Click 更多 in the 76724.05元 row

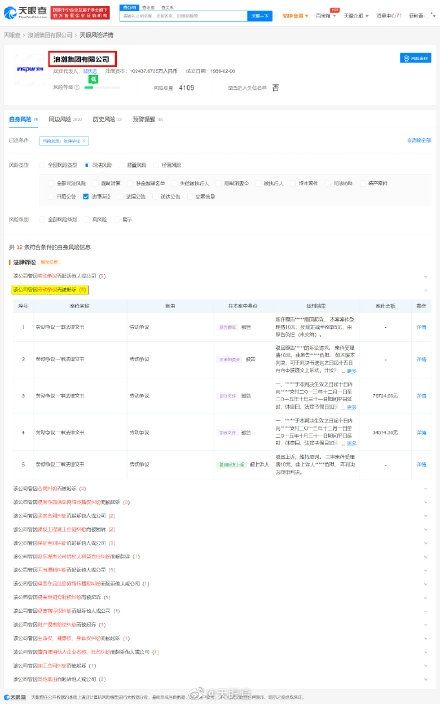(x=351, y=407)
